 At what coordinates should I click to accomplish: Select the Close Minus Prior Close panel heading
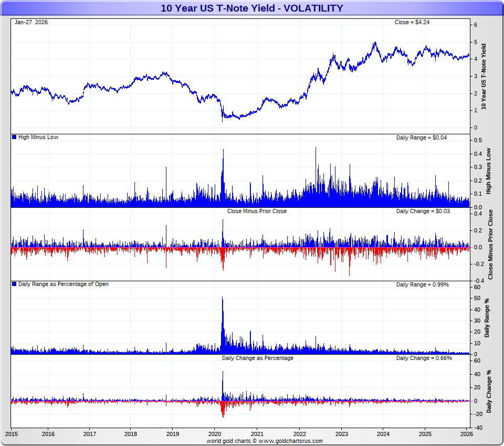pos(257,211)
